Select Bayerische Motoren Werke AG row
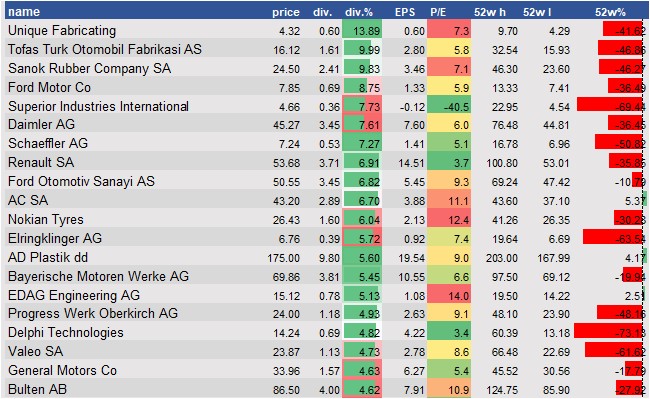The width and height of the screenshot is (650, 399). pos(325,276)
